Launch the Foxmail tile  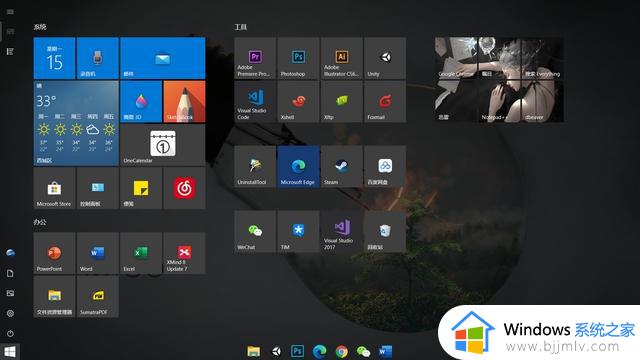tap(385, 101)
